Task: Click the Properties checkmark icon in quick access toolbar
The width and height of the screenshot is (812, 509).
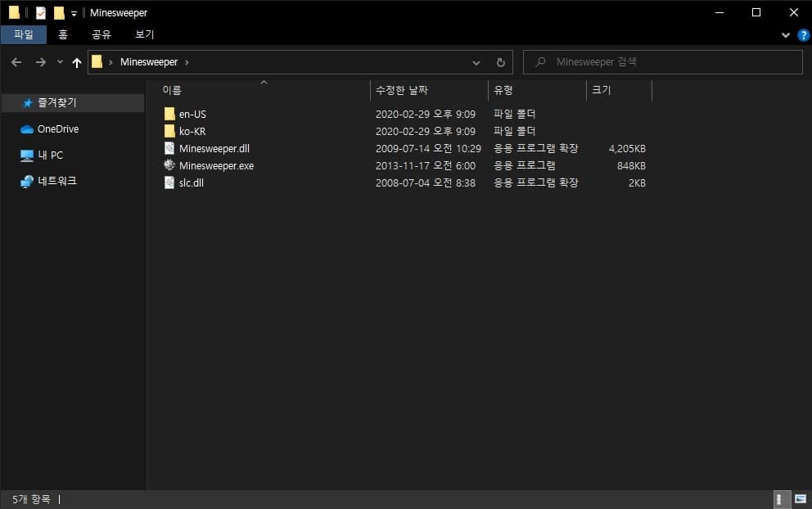Action: pos(40,12)
